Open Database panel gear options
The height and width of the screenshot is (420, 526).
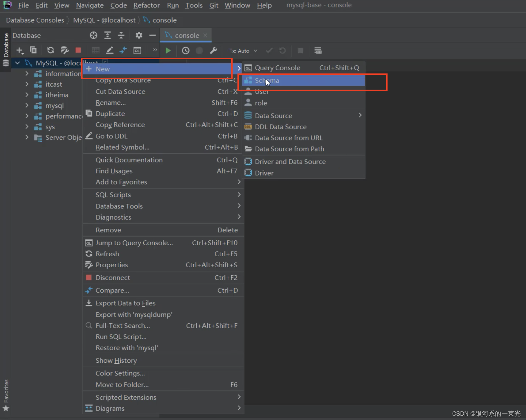coord(139,35)
